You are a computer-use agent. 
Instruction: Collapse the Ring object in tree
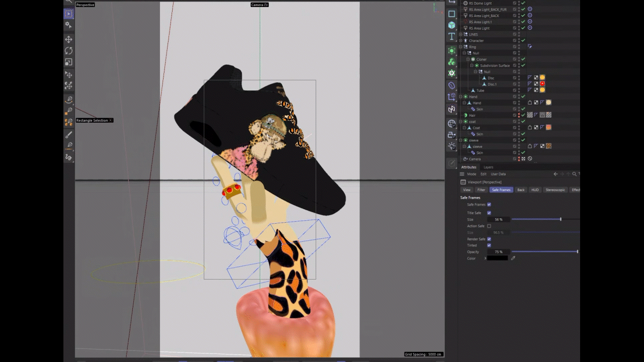click(460, 47)
